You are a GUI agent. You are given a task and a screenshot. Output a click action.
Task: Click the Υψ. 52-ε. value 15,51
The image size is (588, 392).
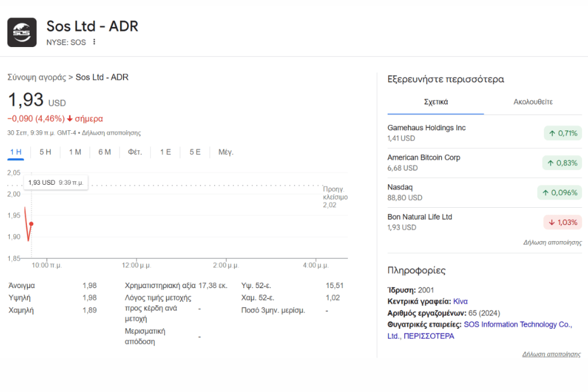coord(335,286)
